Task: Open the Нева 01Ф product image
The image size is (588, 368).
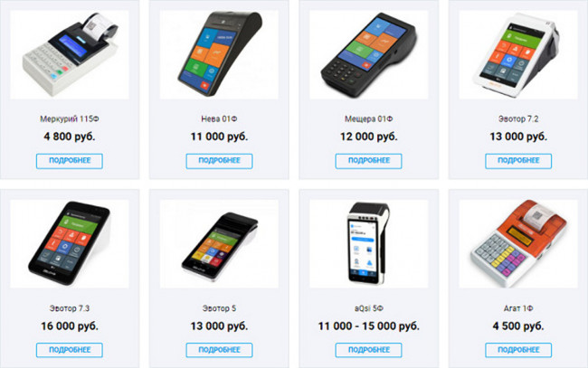Action: point(219,55)
